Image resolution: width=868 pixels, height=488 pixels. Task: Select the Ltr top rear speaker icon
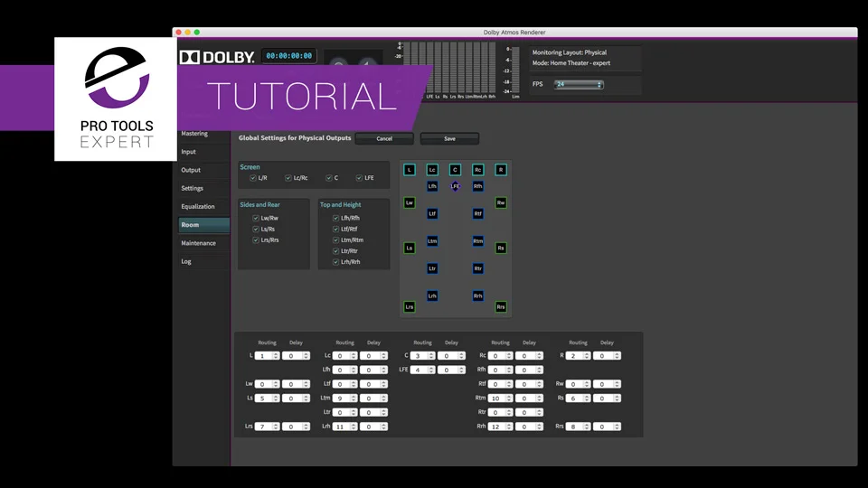click(x=432, y=268)
